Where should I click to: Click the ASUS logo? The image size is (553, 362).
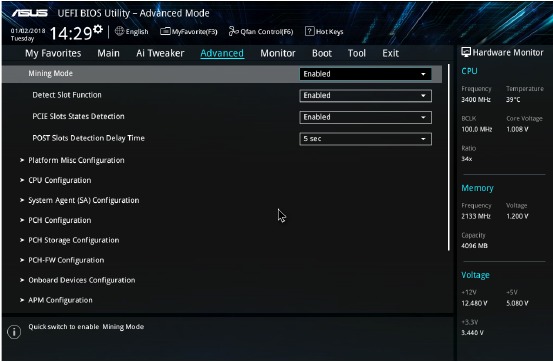pyautogui.click(x=30, y=13)
